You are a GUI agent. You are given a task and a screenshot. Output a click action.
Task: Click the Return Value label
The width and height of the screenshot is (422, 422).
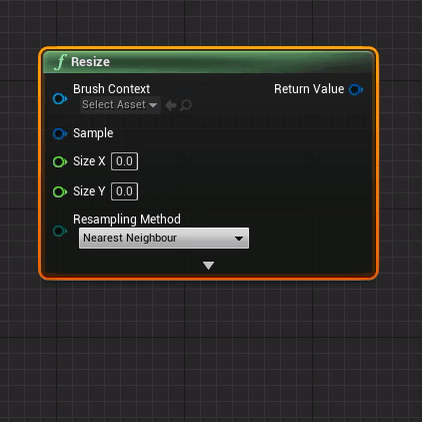pos(309,89)
